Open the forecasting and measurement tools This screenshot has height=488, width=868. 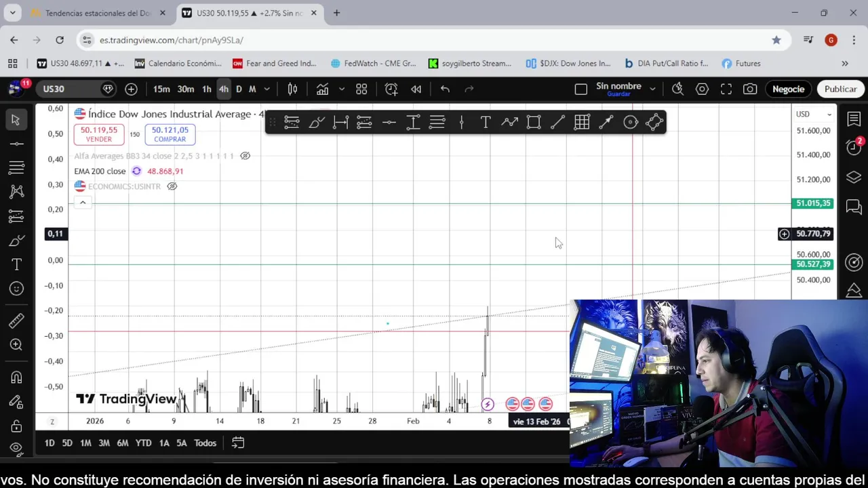(x=16, y=216)
